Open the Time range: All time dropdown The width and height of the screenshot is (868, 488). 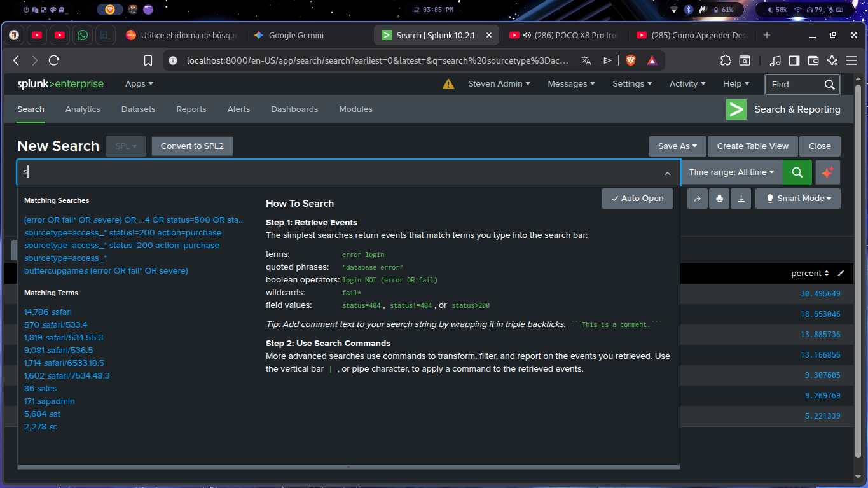click(731, 172)
